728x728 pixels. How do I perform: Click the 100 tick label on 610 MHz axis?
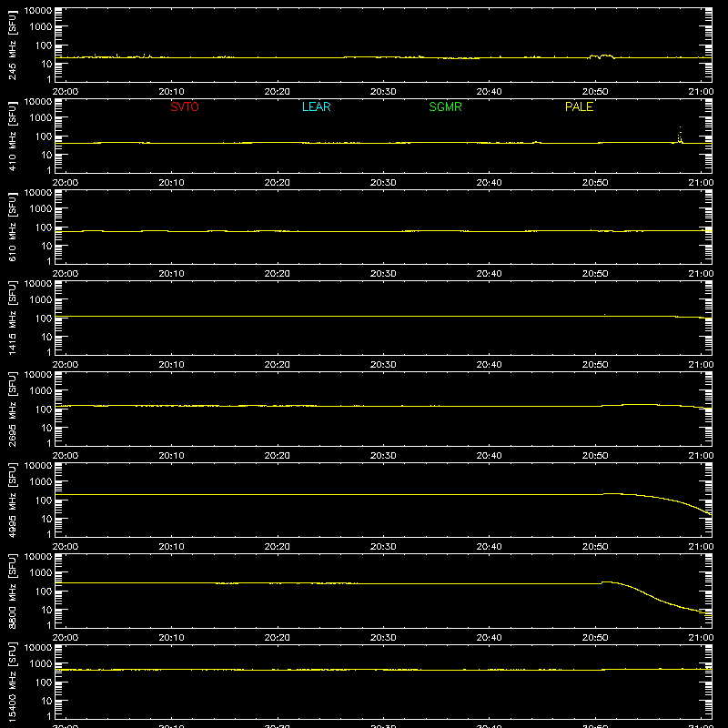[x=44, y=227]
